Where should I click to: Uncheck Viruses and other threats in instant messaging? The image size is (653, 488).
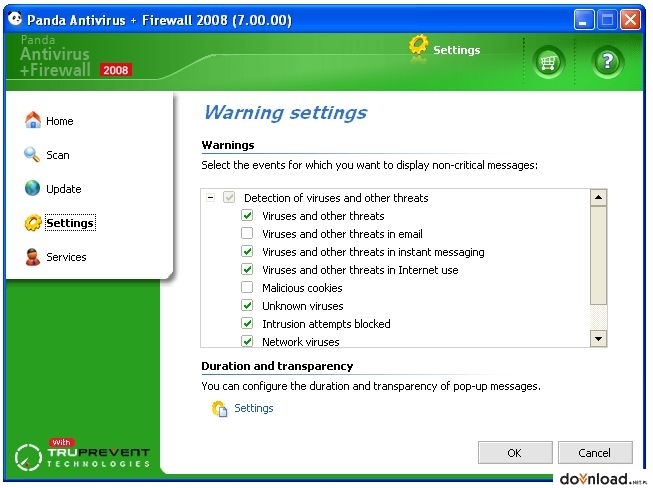[247, 251]
